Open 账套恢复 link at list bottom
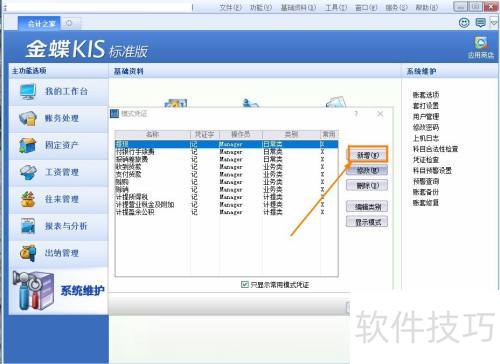This screenshot has width=500, height=364. pos(426,203)
